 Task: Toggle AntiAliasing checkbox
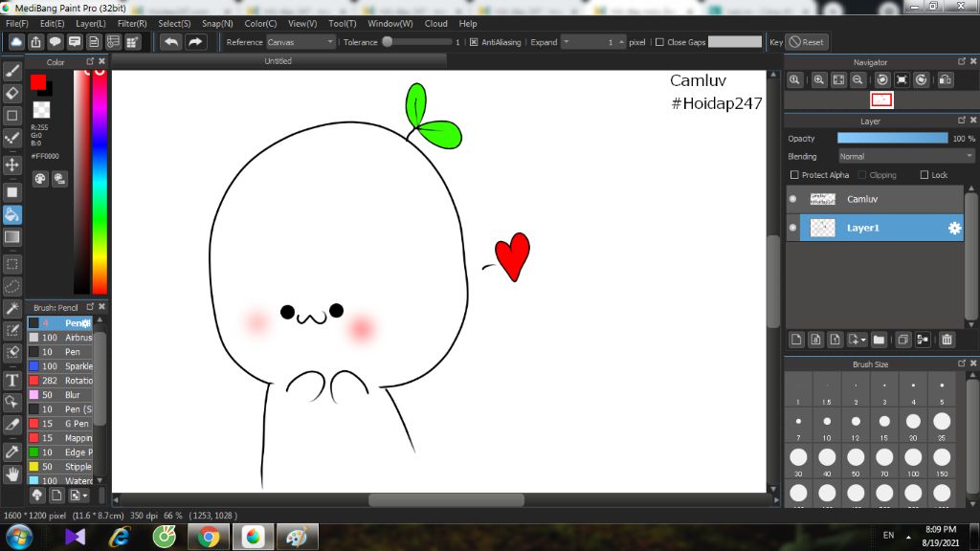click(474, 42)
